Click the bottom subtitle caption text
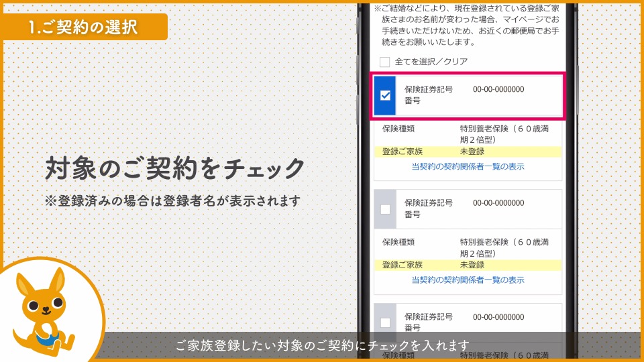Image resolution: width=644 pixels, height=362 pixels. tap(322, 345)
